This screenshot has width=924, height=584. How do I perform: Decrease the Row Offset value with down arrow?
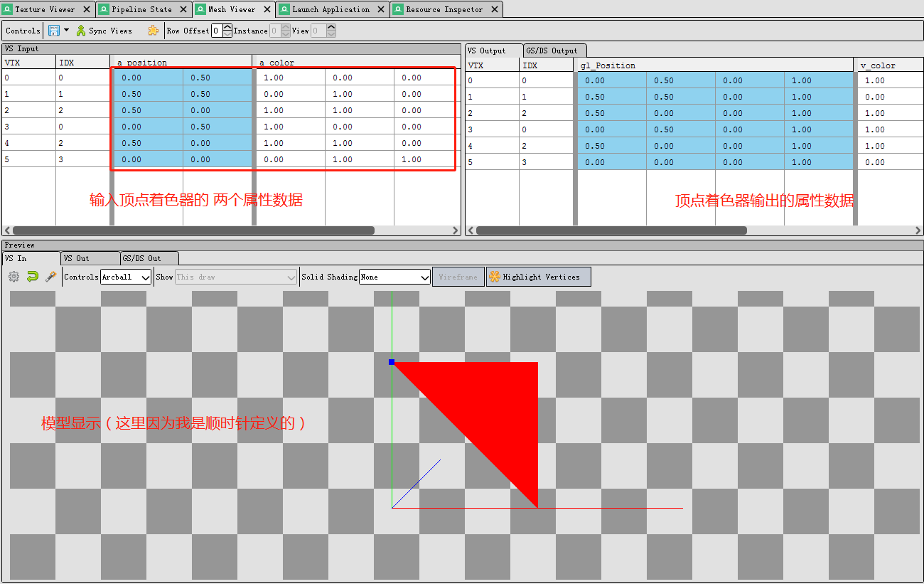click(227, 34)
